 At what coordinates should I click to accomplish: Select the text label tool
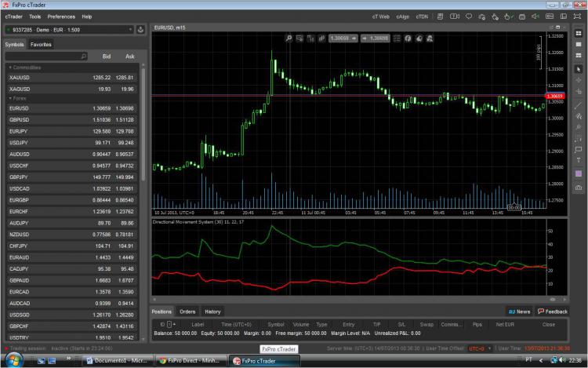tap(579, 160)
